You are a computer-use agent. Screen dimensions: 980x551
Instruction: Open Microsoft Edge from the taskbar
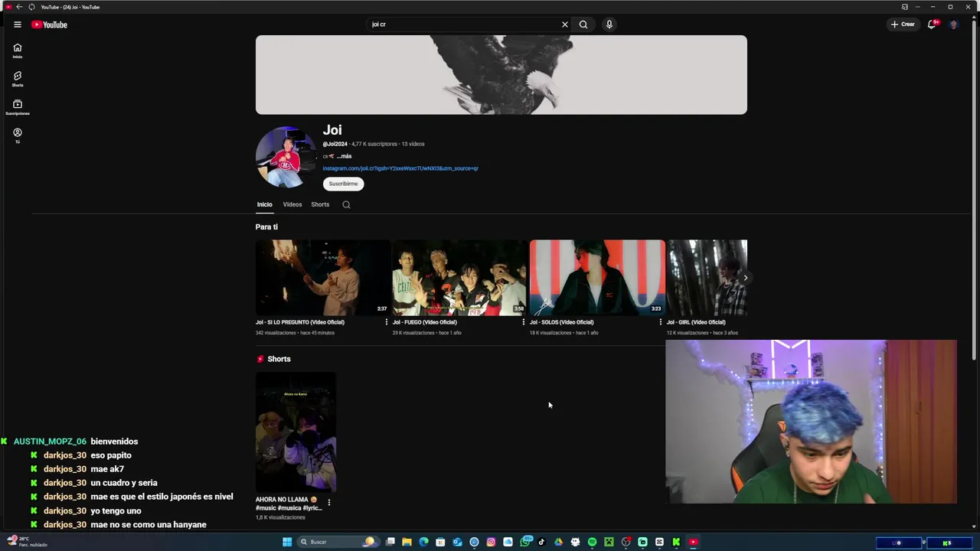423,542
